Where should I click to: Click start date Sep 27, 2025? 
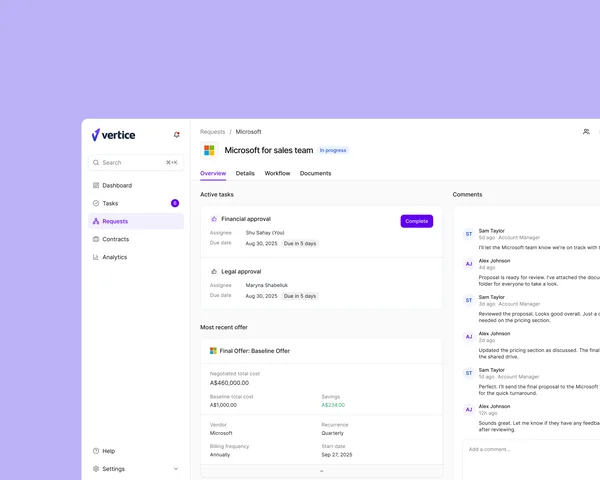pos(337,455)
